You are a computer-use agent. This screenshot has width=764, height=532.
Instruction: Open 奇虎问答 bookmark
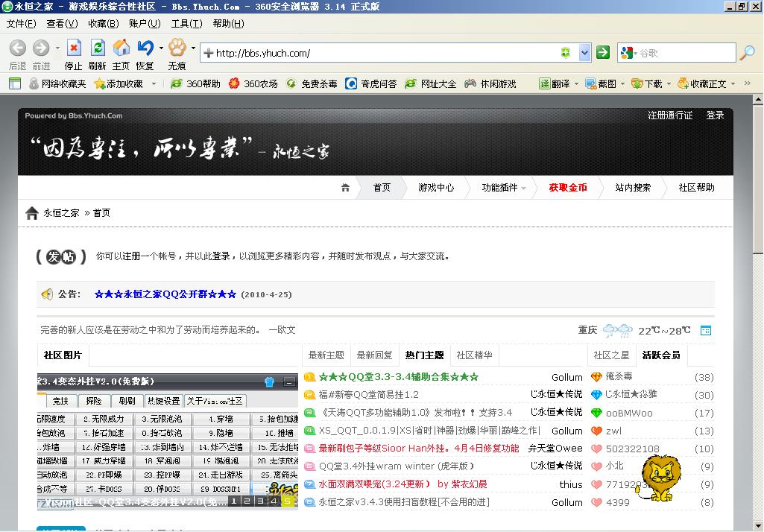(x=370, y=83)
